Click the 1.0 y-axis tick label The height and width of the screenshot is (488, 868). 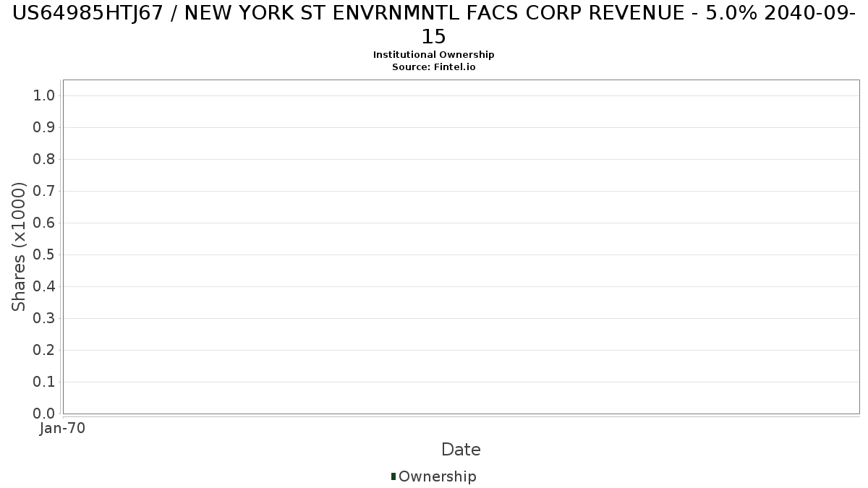pos(44,96)
